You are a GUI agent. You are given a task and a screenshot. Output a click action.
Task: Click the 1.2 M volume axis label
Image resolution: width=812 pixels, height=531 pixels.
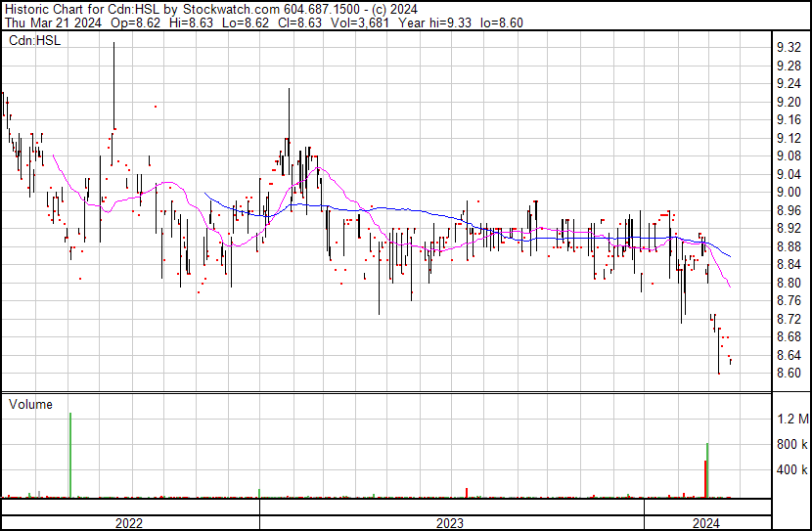click(792, 420)
